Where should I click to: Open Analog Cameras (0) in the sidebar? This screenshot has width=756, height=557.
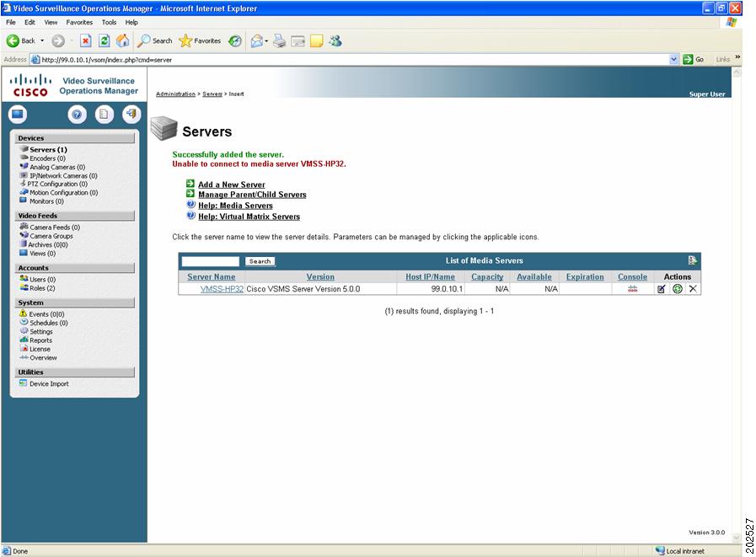tap(57, 167)
